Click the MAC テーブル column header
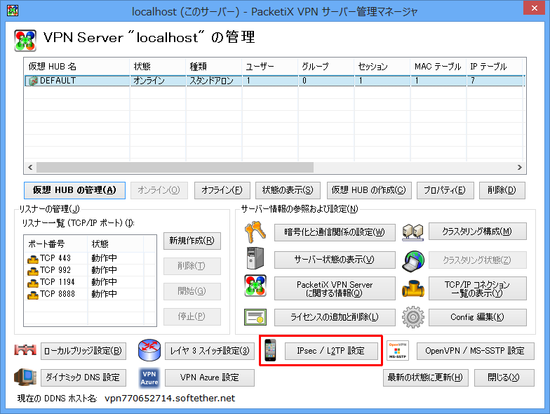Image resolution: width=550 pixels, height=414 pixels. (x=438, y=66)
